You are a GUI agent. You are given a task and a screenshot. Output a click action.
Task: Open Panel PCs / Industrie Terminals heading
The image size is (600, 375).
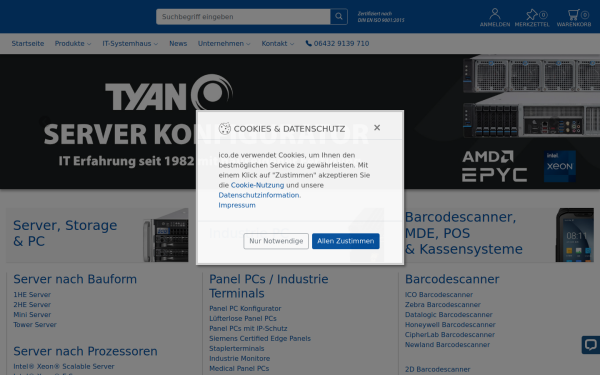(269, 286)
